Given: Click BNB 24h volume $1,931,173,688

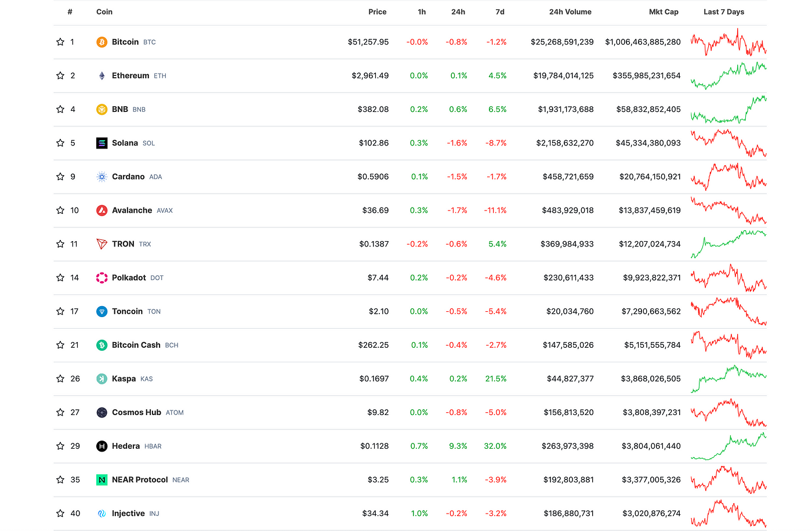Looking at the screenshot, I should pos(565,109).
